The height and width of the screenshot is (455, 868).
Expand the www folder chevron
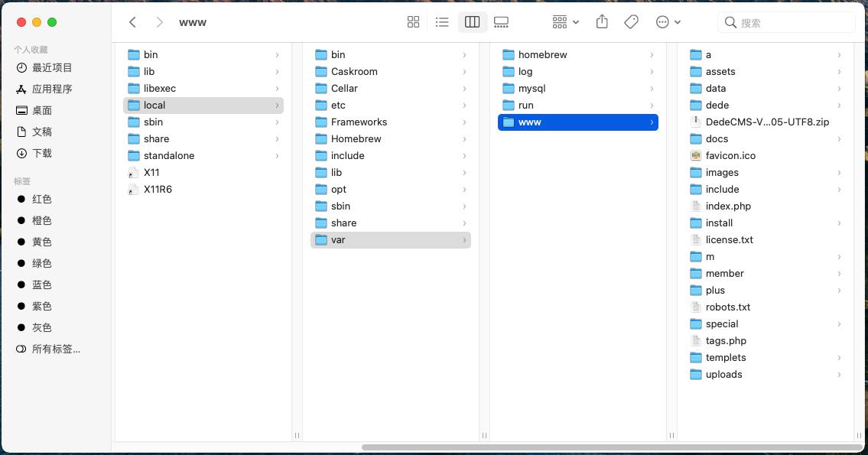coord(652,122)
